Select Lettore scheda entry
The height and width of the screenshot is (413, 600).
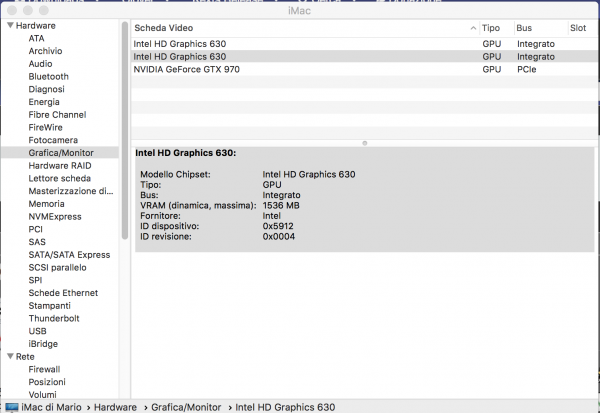pyautogui.click(x=60, y=178)
